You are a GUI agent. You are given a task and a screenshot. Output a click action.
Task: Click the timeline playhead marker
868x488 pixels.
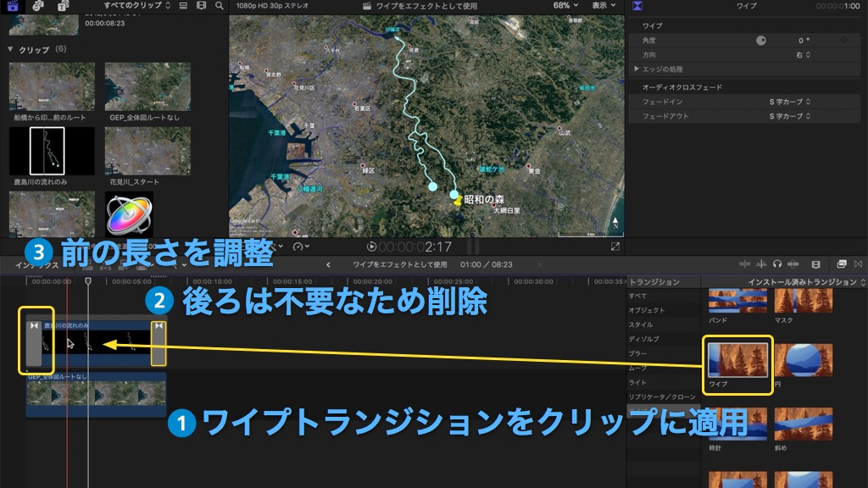88,281
